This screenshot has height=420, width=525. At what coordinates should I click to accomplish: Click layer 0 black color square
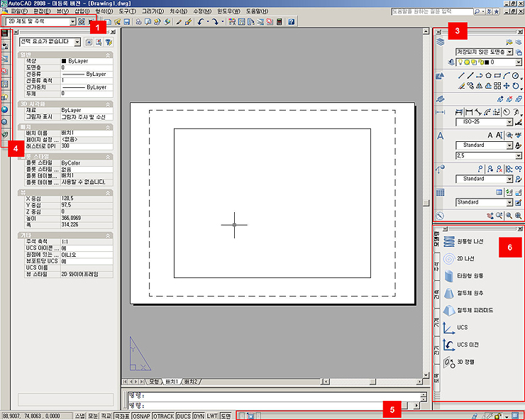coord(487,62)
